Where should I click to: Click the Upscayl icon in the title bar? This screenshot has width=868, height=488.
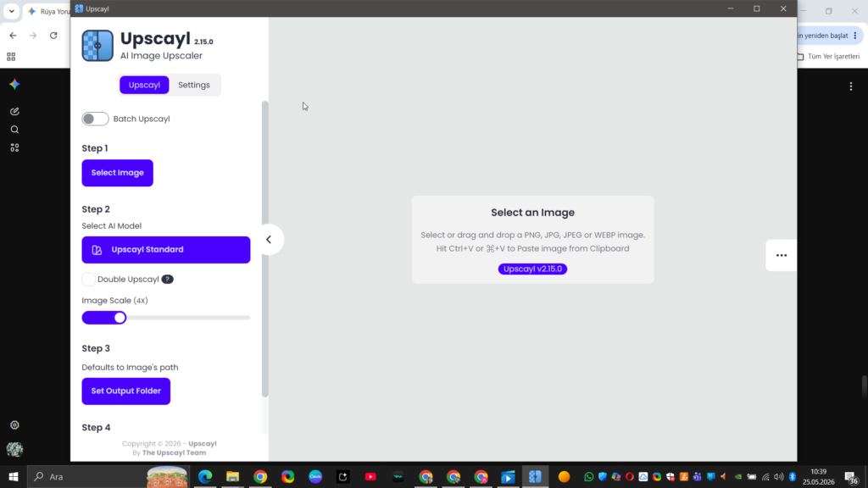79,8
